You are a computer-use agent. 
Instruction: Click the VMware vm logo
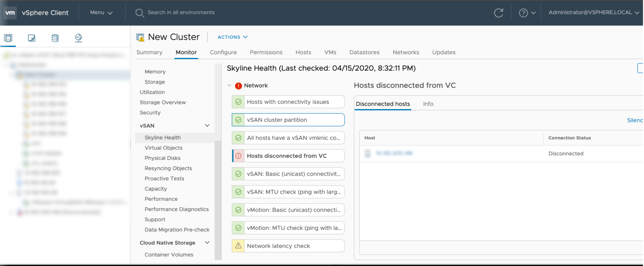pos(10,13)
